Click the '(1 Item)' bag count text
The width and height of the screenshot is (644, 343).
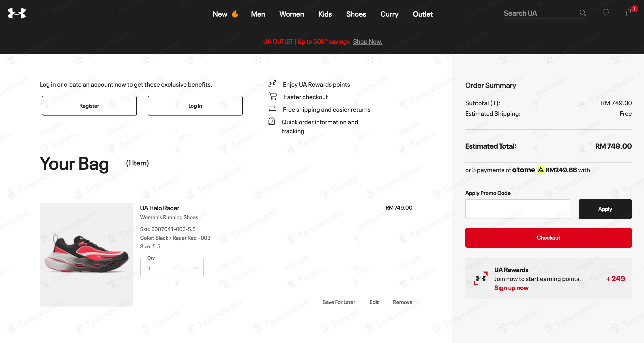137,163
